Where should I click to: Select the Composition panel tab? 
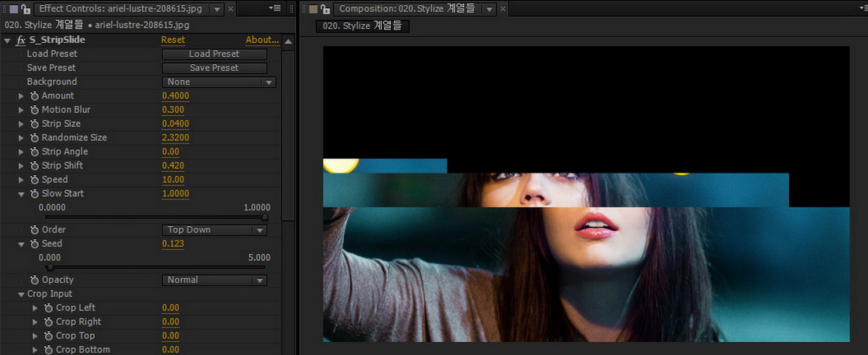(407, 9)
